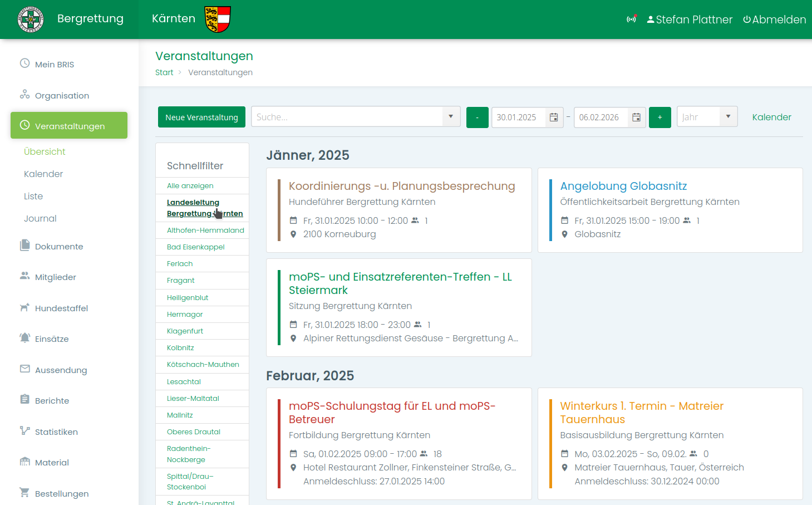Filter by Klagenfurt in Schnellfilter
The image size is (812, 505).
[x=185, y=331]
